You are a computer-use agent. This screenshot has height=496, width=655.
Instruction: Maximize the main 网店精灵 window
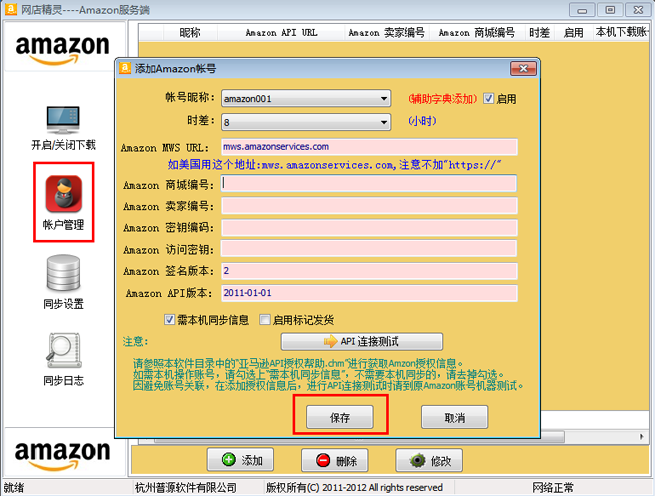[x=610, y=10]
